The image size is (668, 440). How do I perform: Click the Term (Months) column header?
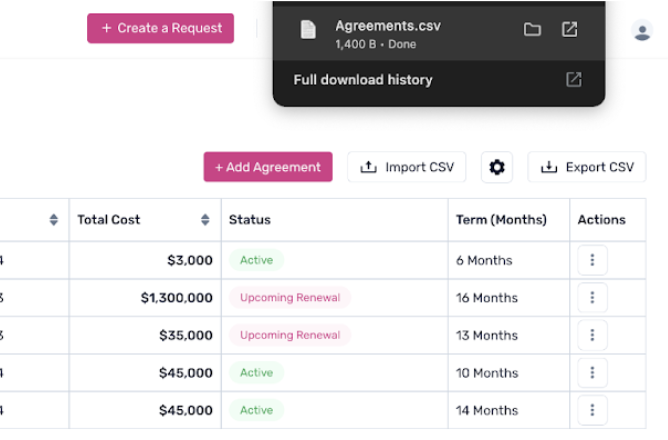(501, 220)
